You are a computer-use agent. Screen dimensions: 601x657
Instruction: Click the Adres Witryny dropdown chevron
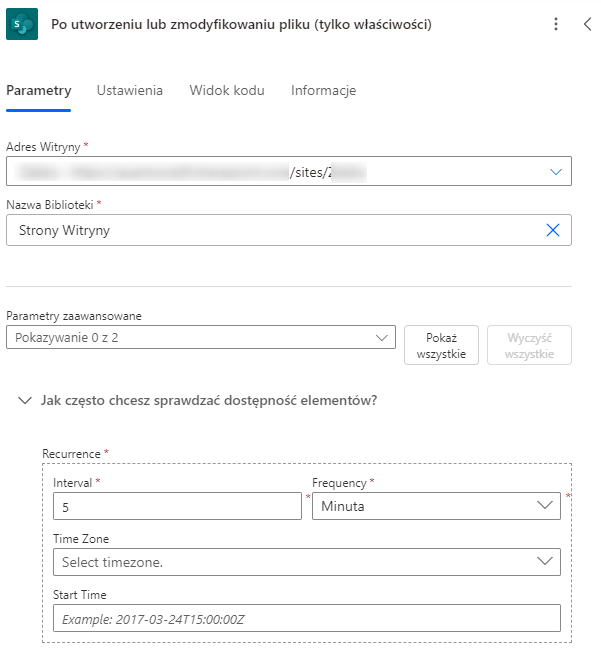[556, 172]
